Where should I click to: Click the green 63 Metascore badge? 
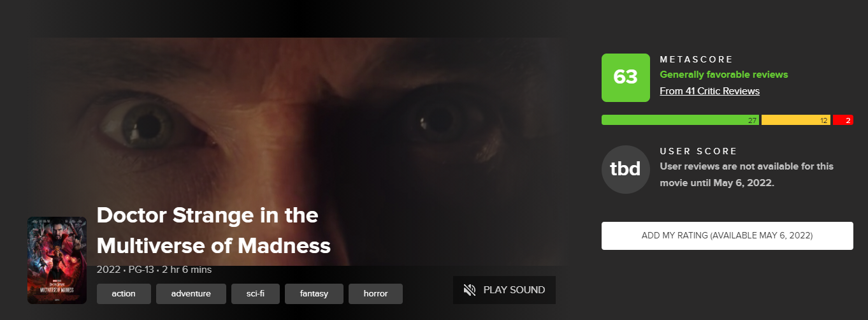pos(626,77)
